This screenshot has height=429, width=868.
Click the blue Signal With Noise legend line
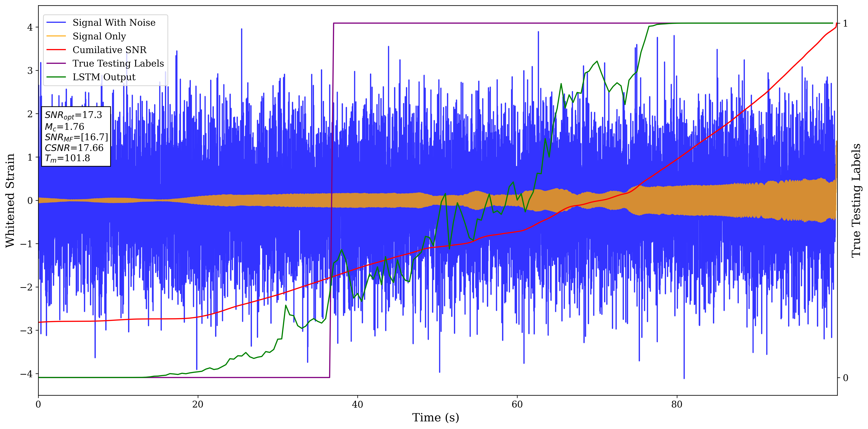pyautogui.click(x=56, y=23)
